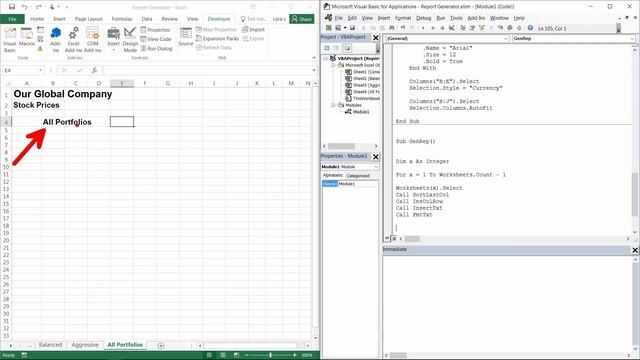Switch to Page Break Preview in status bar

click(236, 355)
